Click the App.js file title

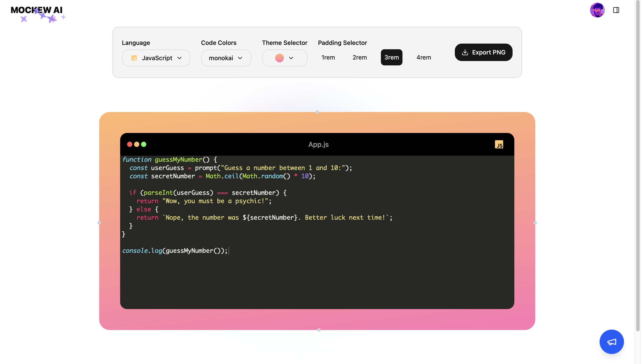(x=318, y=145)
